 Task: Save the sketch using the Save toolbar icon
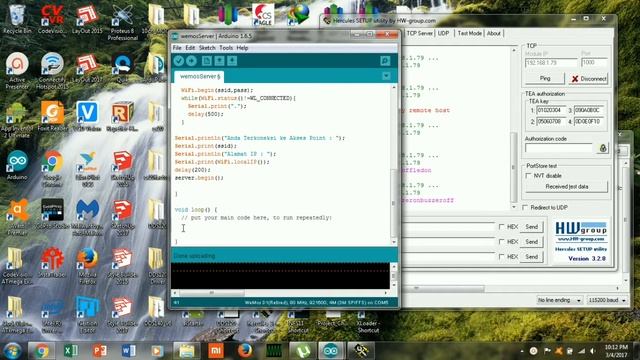coord(232,61)
